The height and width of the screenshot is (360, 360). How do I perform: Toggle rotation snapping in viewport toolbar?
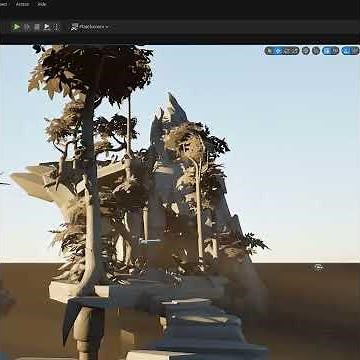click(x=347, y=51)
